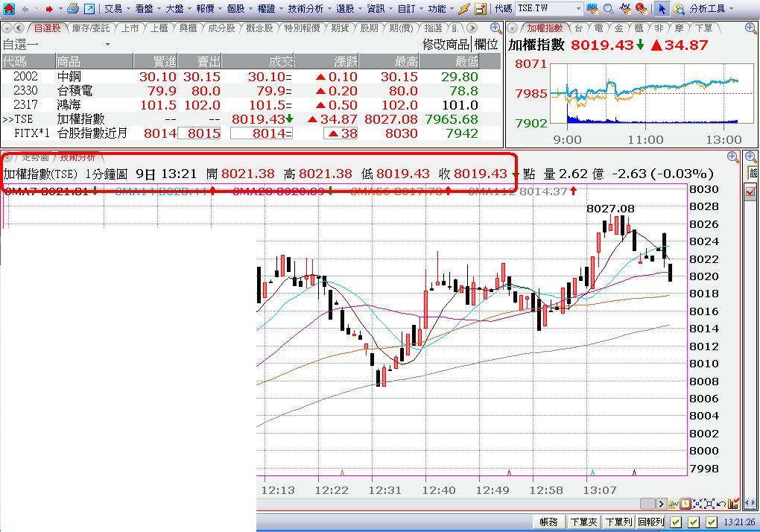This screenshot has height=532, width=760.
Task: Open the bar chart indicator settings icon
Action: [x=733, y=504]
